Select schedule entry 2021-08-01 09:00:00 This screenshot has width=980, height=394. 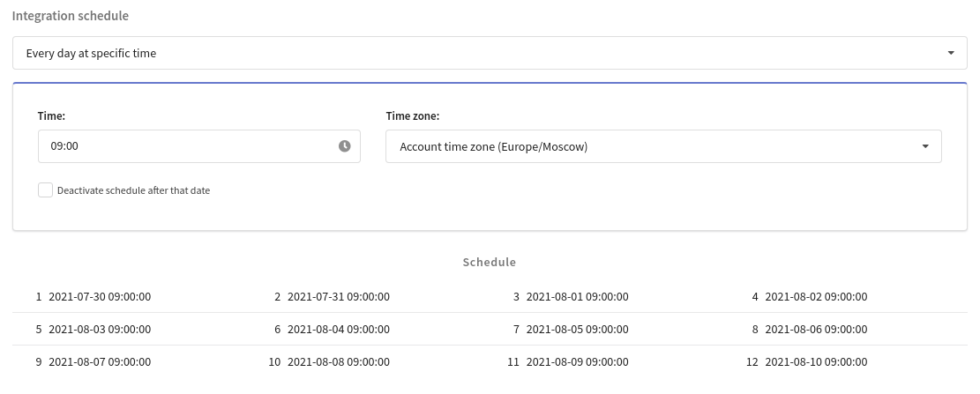click(577, 296)
